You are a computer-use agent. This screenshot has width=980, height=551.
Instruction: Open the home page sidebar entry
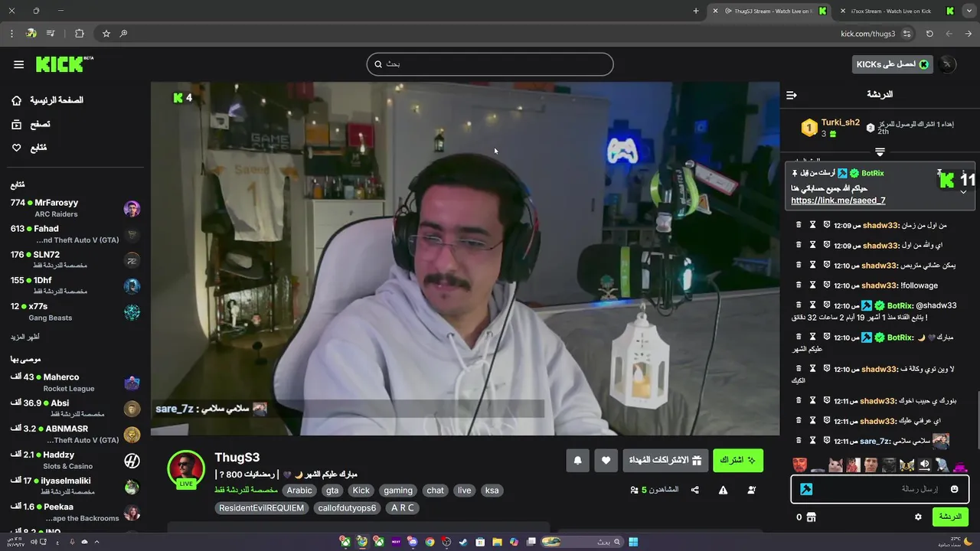tap(47, 100)
